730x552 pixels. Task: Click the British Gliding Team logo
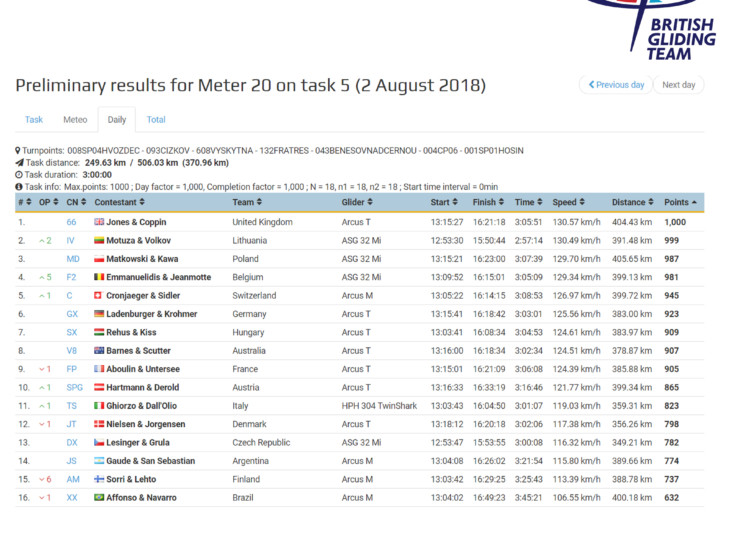click(x=658, y=30)
